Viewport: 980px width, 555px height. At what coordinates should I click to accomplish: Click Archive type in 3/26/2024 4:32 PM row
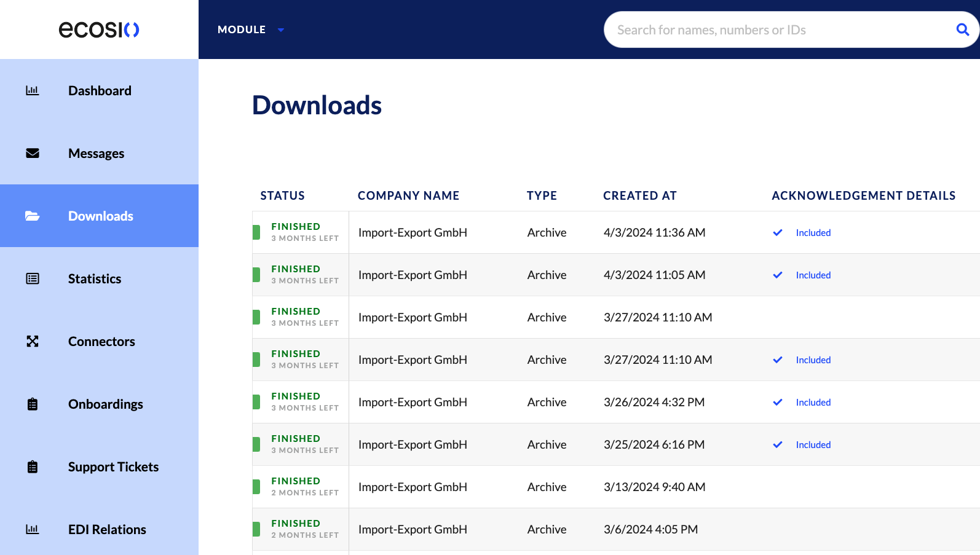click(x=547, y=402)
